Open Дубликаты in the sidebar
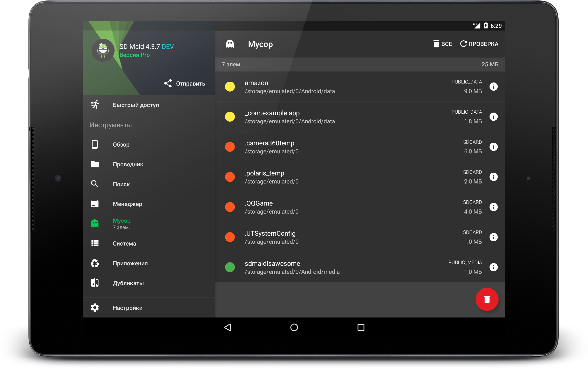 tap(149, 283)
